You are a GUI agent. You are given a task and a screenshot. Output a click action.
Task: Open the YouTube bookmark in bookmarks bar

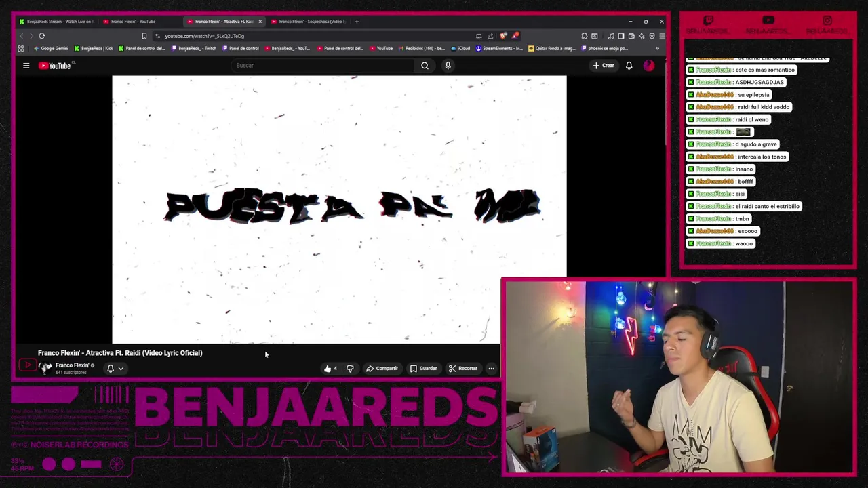tap(381, 49)
